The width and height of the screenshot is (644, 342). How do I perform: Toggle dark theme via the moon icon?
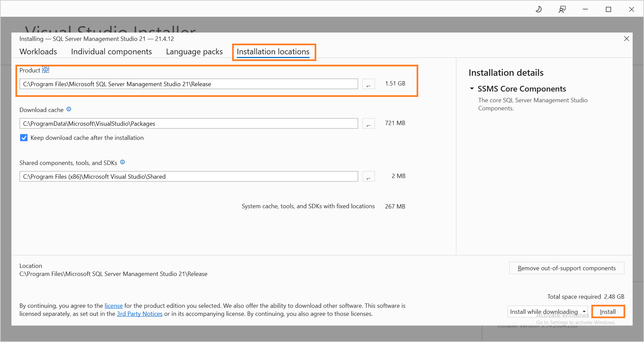tap(539, 9)
